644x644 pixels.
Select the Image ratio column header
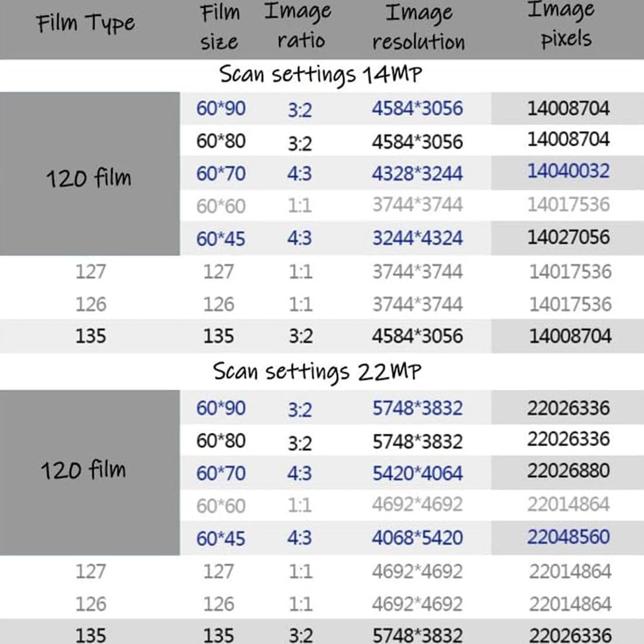(x=299, y=26)
